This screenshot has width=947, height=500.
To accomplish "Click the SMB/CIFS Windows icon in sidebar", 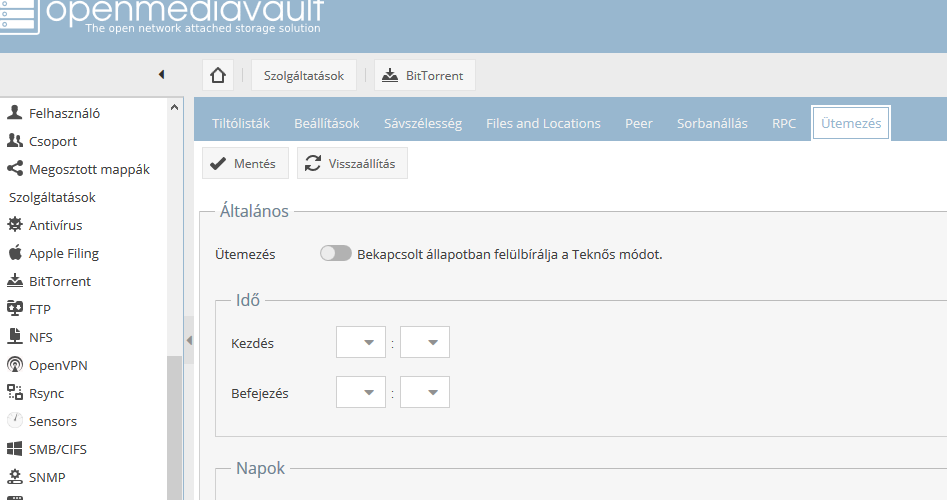I will [14, 449].
